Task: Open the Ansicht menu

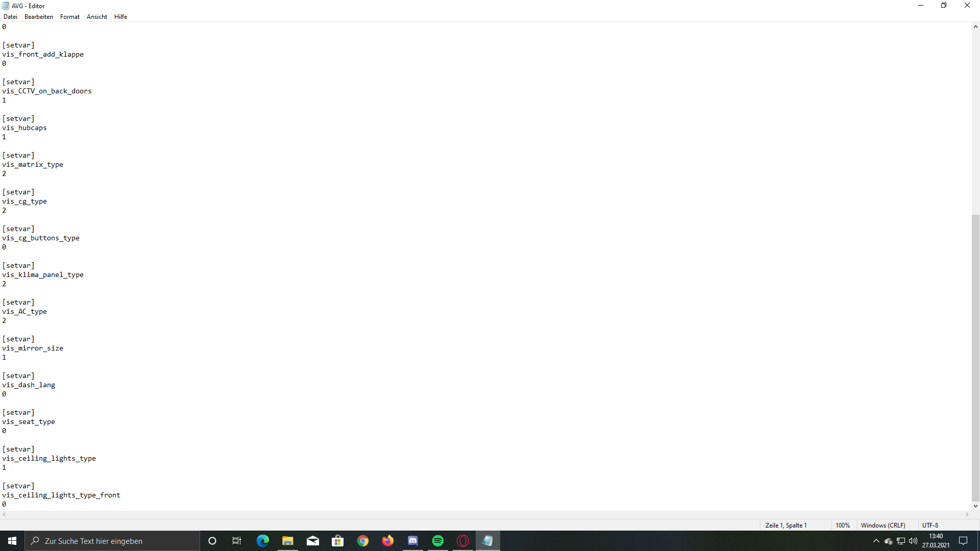Action: 97,17
